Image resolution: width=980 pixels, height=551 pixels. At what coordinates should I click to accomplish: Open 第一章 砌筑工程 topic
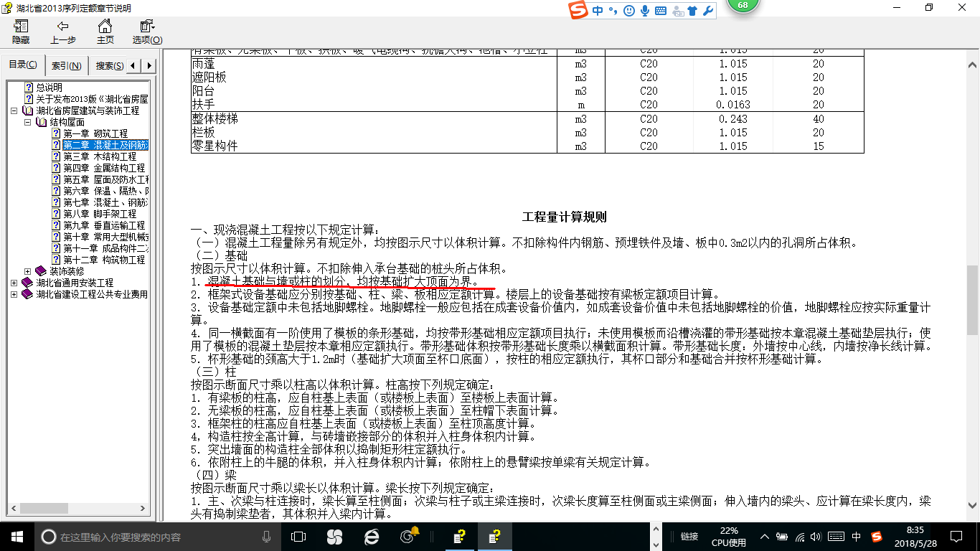click(x=95, y=133)
